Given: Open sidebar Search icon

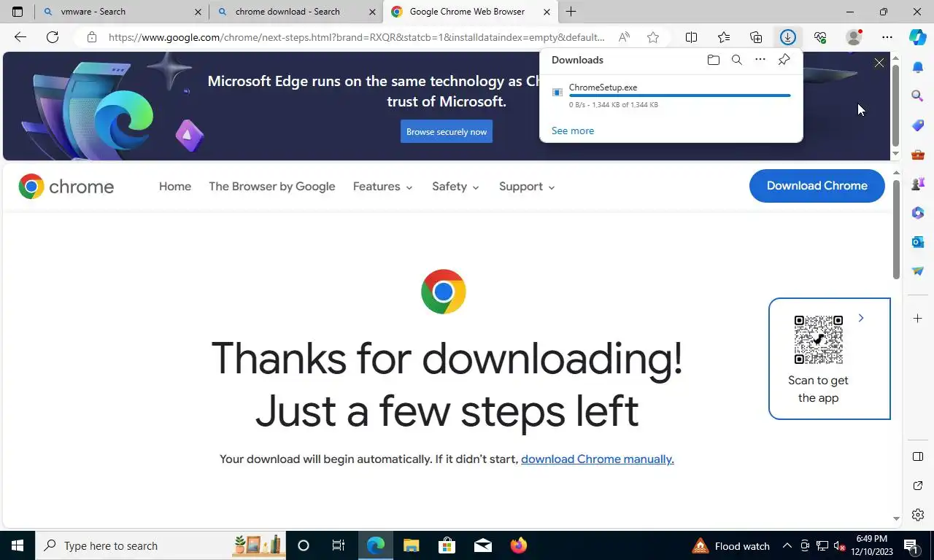Looking at the screenshot, I should tap(918, 96).
